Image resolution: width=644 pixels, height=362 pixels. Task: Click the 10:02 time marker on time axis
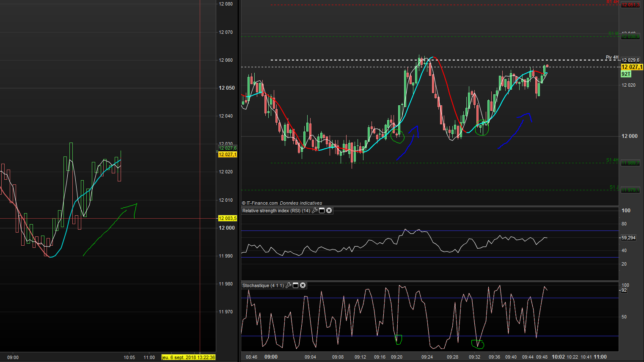[558, 357]
